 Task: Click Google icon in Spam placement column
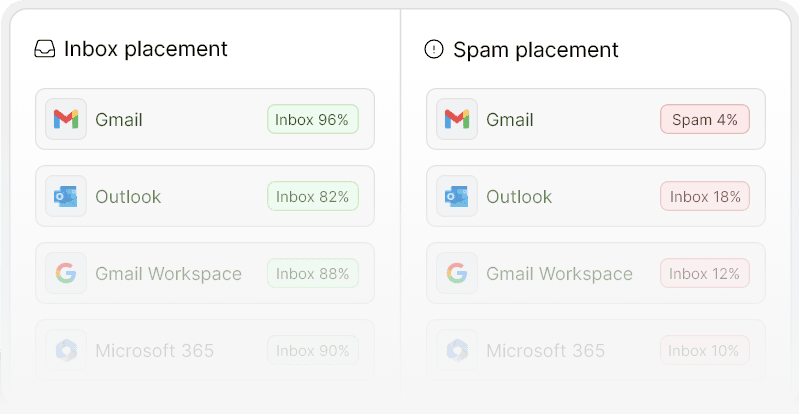pos(457,273)
